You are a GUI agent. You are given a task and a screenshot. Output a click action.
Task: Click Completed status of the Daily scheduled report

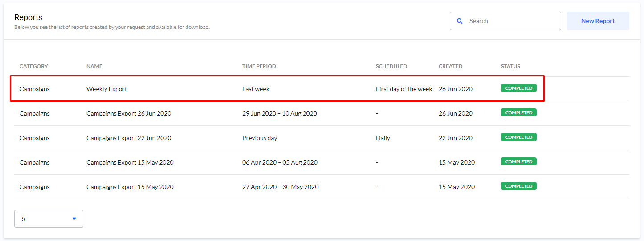pos(518,137)
